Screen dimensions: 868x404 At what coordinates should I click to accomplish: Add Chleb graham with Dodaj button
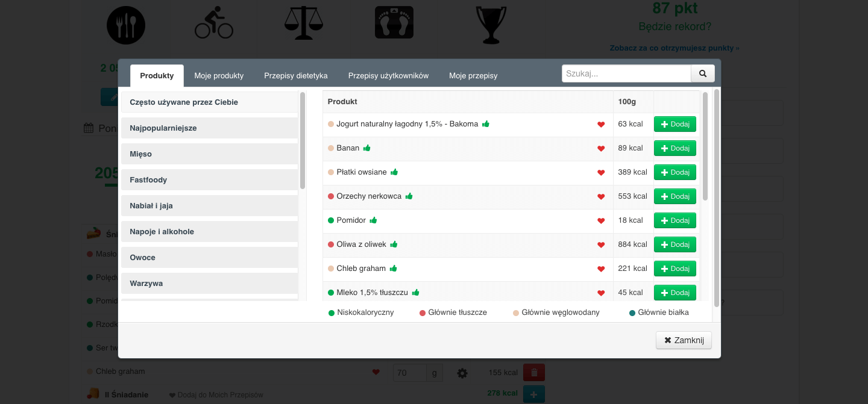coord(675,269)
